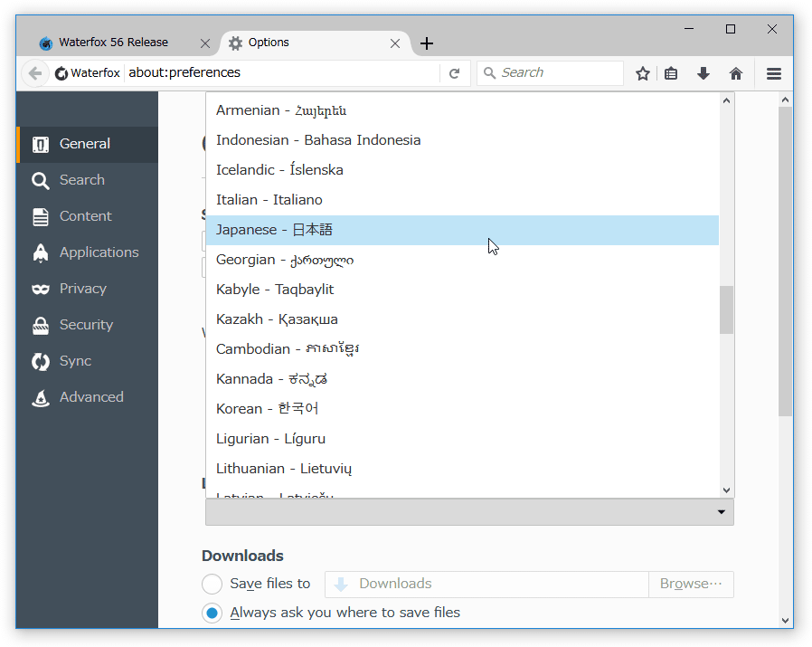Open Security preferences category
Screen dimensions: 812x647
coord(87,325)
